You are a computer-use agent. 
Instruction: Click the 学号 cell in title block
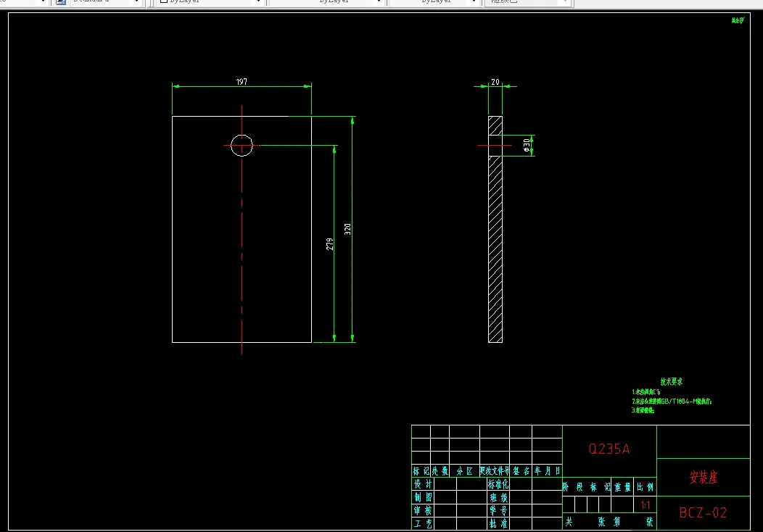pos(498,510)
